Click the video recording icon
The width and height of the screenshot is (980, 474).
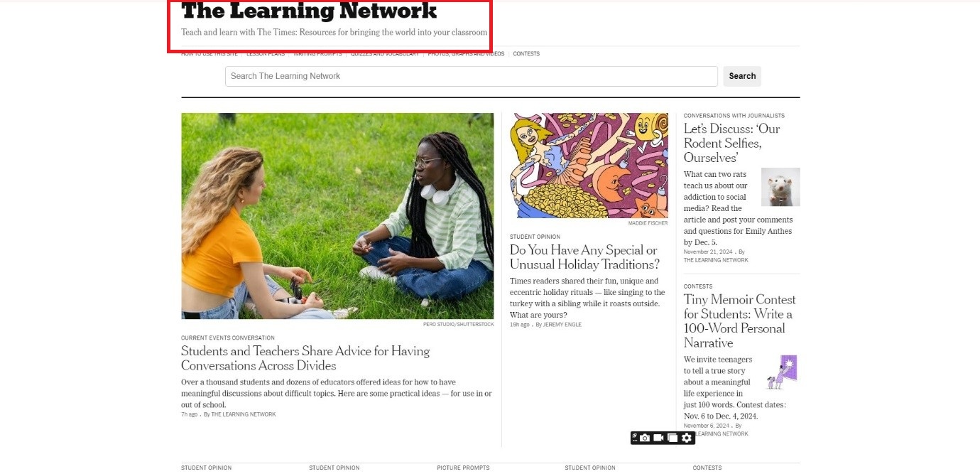click(658, 438)
